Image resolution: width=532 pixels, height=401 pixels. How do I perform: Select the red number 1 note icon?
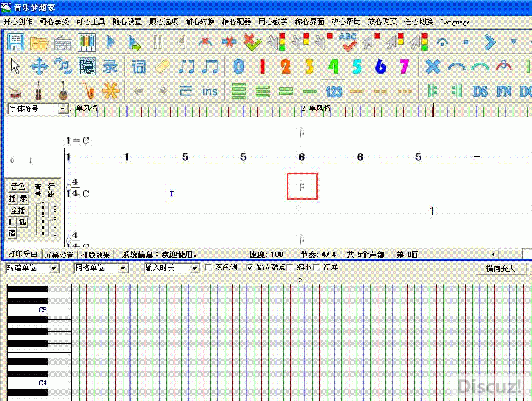pyautogui.click(x=262, y=66)
